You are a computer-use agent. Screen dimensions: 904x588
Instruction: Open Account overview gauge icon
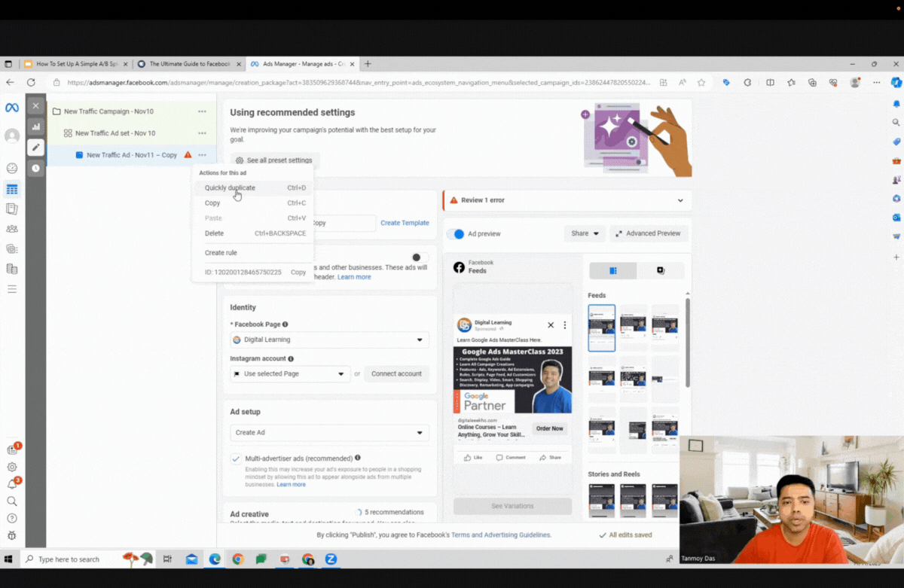pyautogui.click(x=12, y=169)
